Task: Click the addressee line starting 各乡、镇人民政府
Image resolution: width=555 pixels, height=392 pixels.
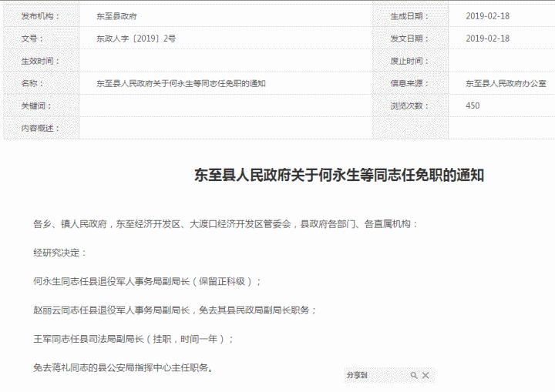Action: pyautogui.click(x=225, y=224)
